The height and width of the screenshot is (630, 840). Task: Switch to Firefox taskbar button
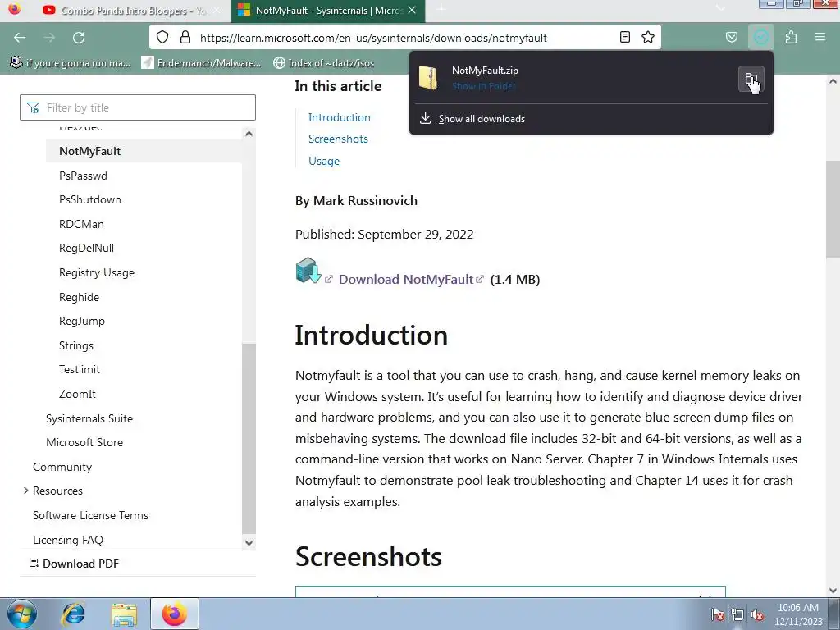[x=175, y=614]
